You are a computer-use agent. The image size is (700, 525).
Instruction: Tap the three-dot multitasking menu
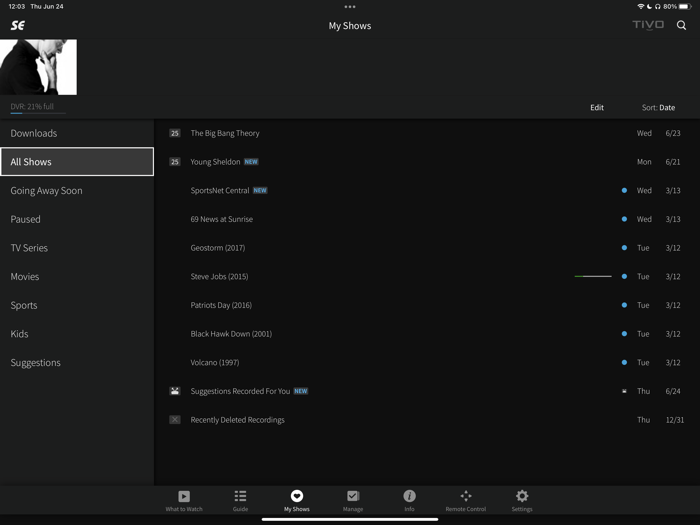(350, 7)
